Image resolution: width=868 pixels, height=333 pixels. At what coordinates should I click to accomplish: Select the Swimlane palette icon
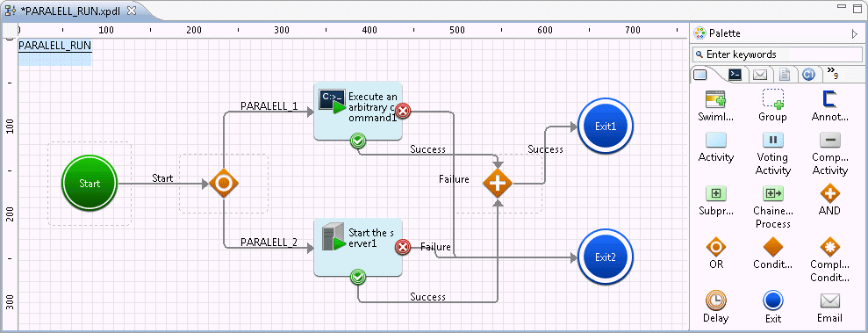click(716, 99)
